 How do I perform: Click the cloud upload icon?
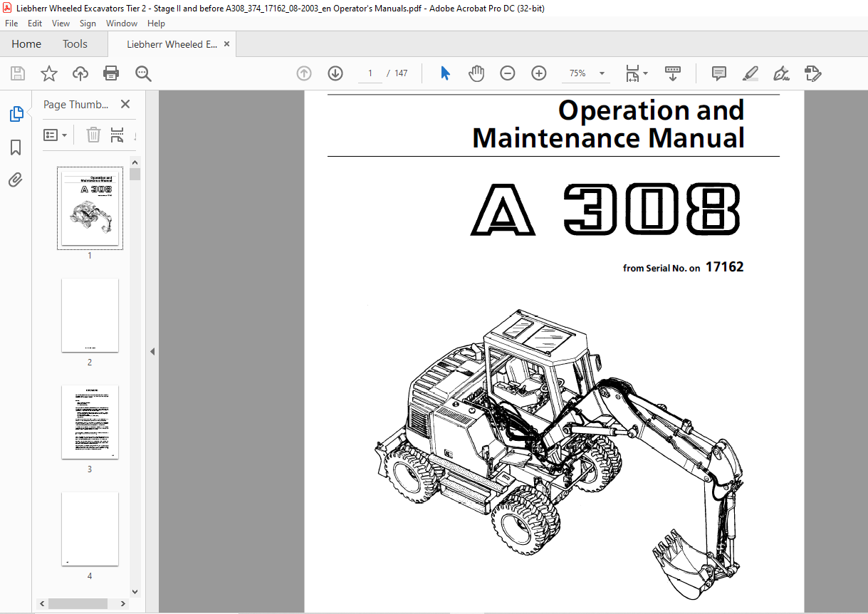pos(80,73)
